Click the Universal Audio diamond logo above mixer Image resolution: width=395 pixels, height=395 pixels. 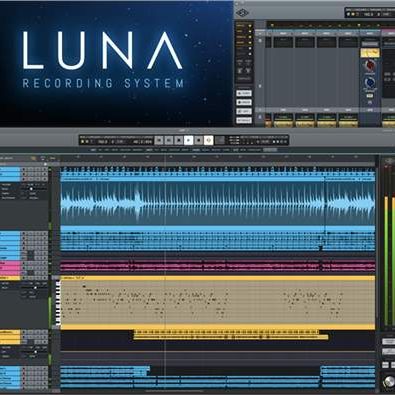coord(242,13)
